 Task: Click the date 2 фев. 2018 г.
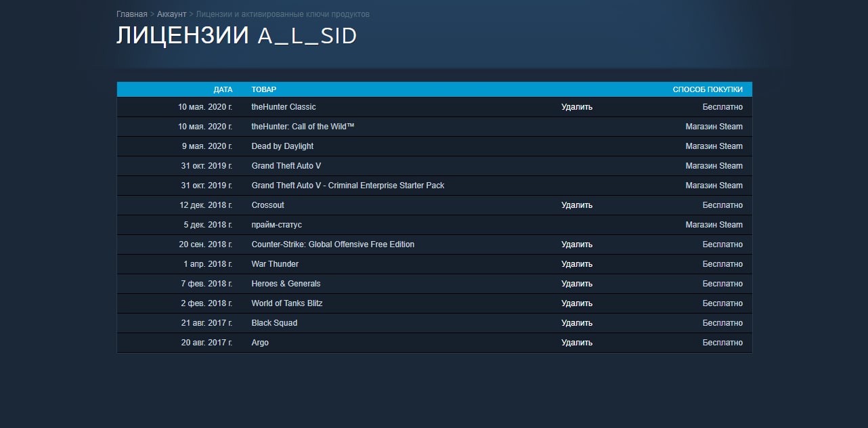[x=207, y=303]
